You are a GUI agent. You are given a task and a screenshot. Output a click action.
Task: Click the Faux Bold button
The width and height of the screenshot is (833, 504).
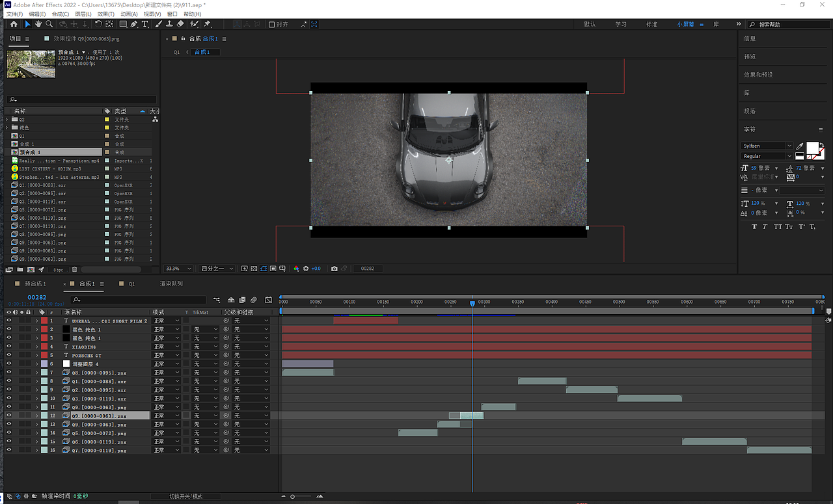pyautogui.click(x=754, y=227)
